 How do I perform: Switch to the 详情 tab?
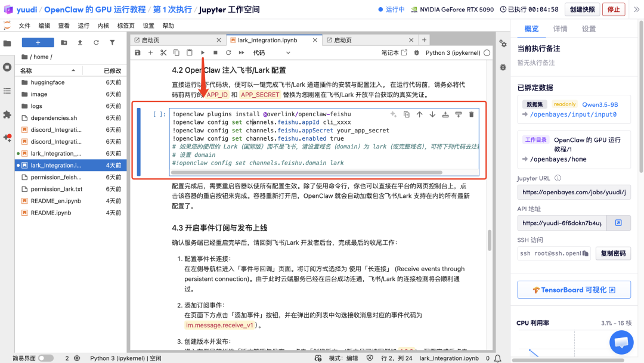click(x=560, y=29)
